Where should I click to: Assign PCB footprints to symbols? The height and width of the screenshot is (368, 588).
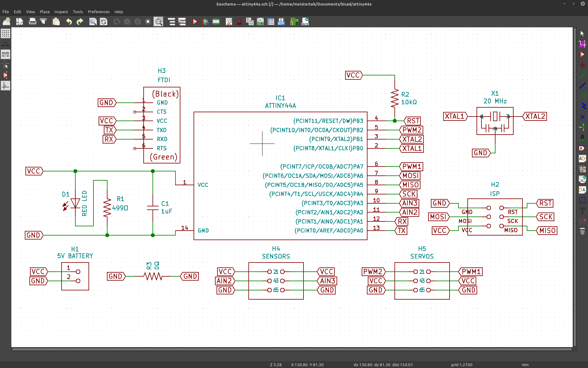(x=250, y=21)
